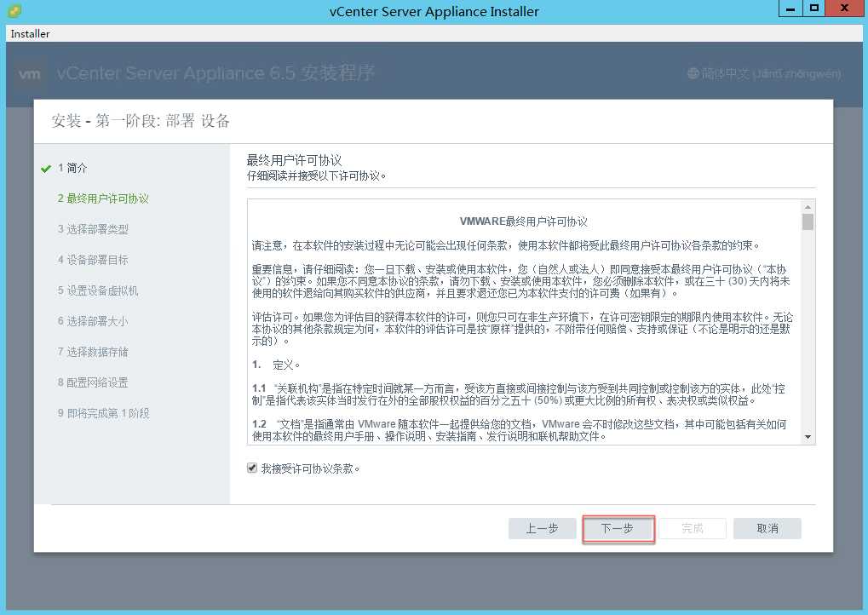Select step 1 简介 in sidebar

tap(72, 168)
